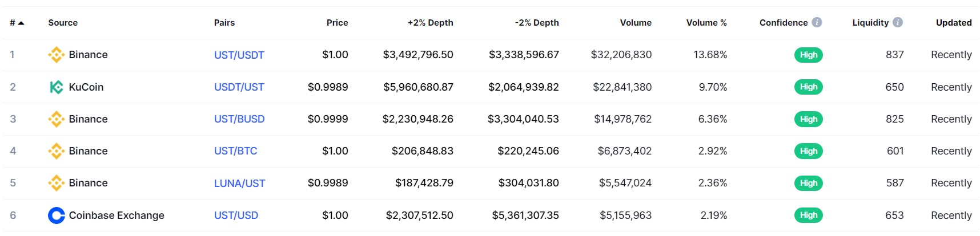Open the UST/USD Coinbase pair link

click(x=236, y=215)
